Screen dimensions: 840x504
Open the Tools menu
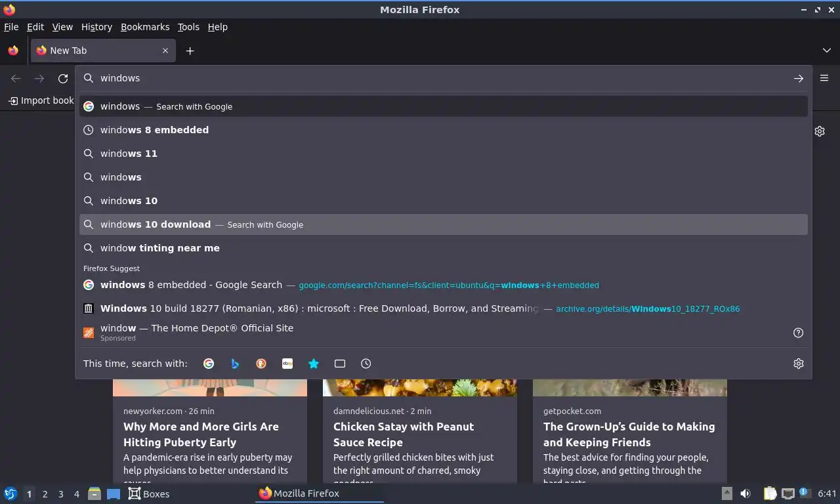click(188, 27)
